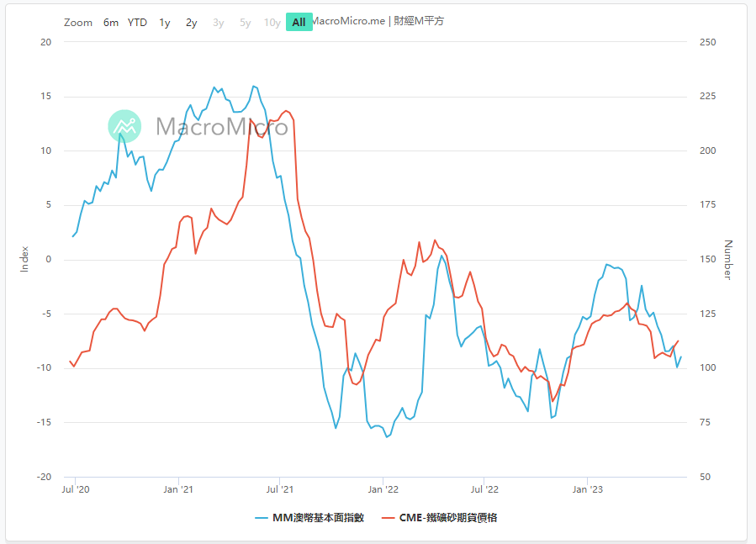Screen dimensions: 756x544
Task: Choose the 3y zoom option
Action: pyautogui.click(x=219, y=23)
